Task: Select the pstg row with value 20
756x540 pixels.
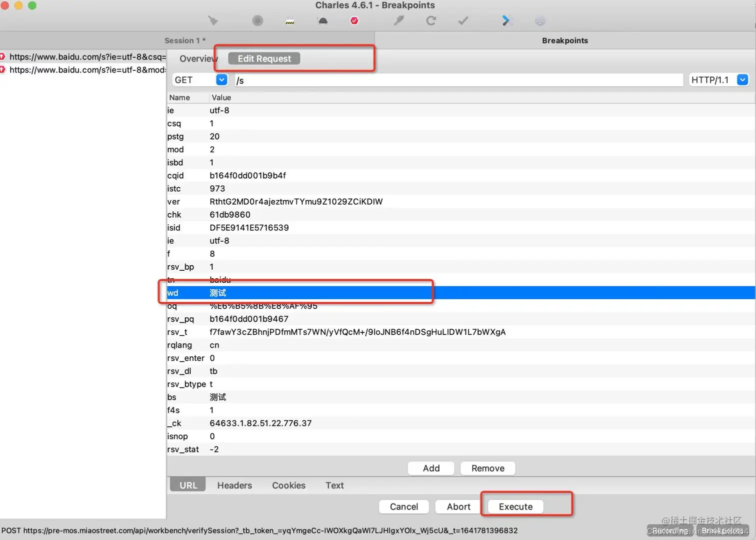Action: [461, 137]
